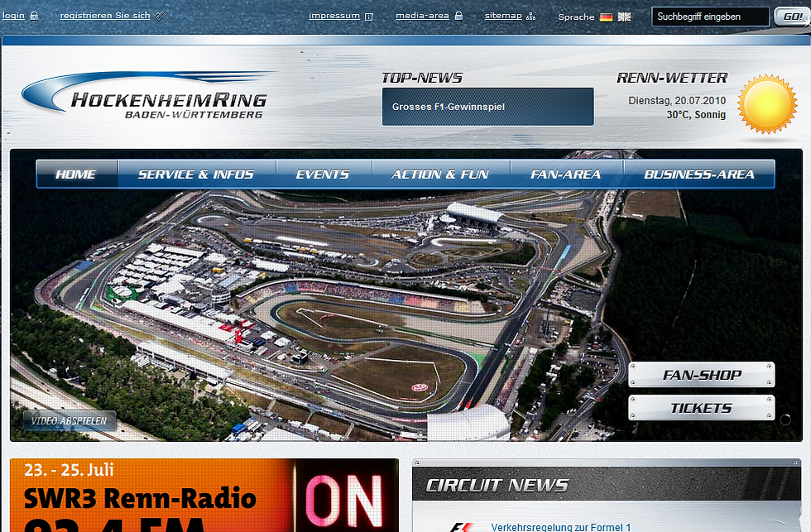Open the SERVICE & INFOS menu
This screenshot has width=811, height=532.
(197, 175)
